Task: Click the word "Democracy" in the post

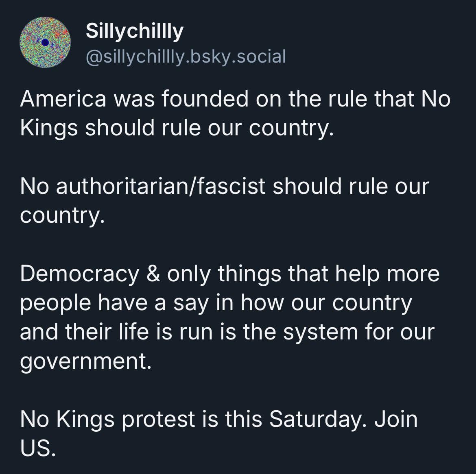Action: point(79,274)
